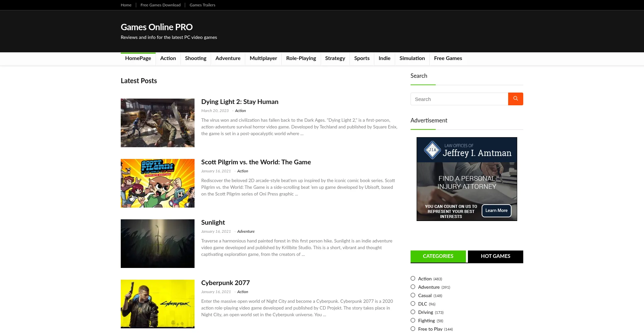Open the Free Games Download page
The width and height of the screenshot is (644, 333).
click(160, 5)
